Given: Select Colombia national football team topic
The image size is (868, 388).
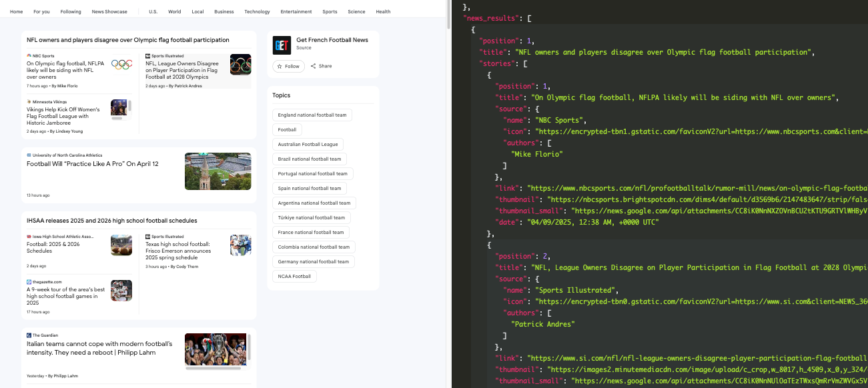Looking at the screenshot, I should coord(314,247).
